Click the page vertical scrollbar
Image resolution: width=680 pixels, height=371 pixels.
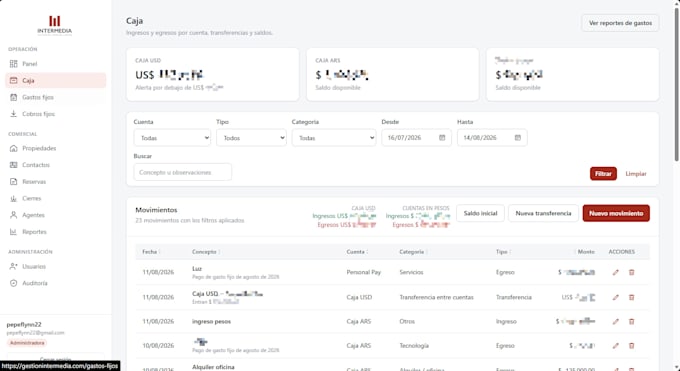click(x=676, y=85)
